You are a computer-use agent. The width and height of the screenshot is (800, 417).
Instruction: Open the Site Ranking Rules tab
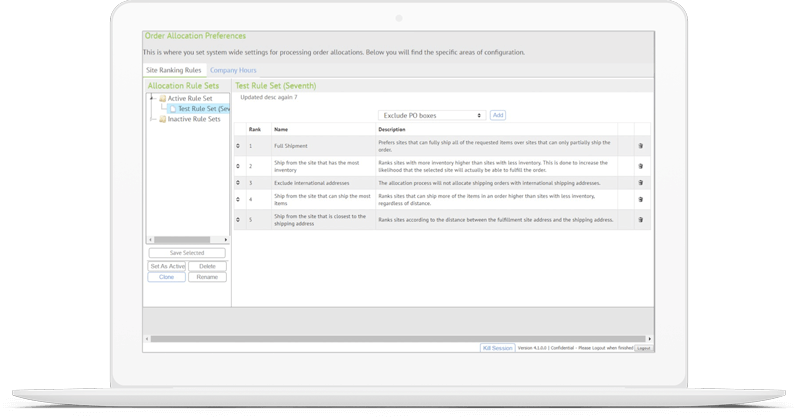[174, 70]
